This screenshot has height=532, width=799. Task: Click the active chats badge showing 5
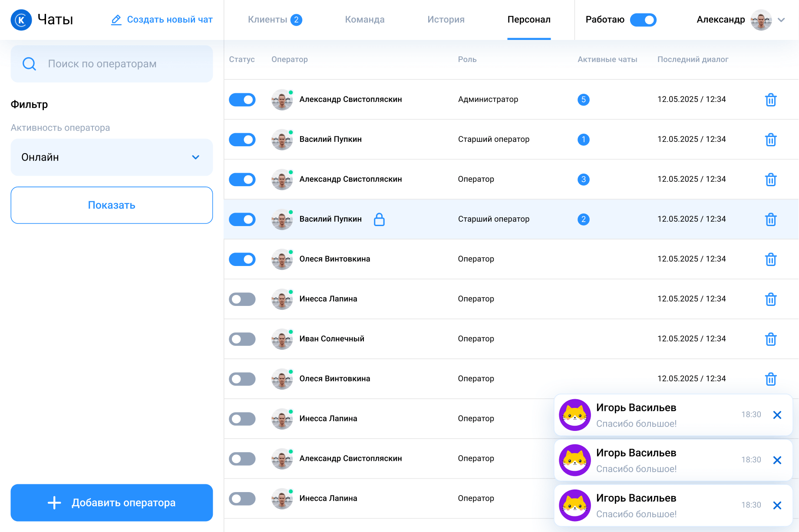[583, 100]
